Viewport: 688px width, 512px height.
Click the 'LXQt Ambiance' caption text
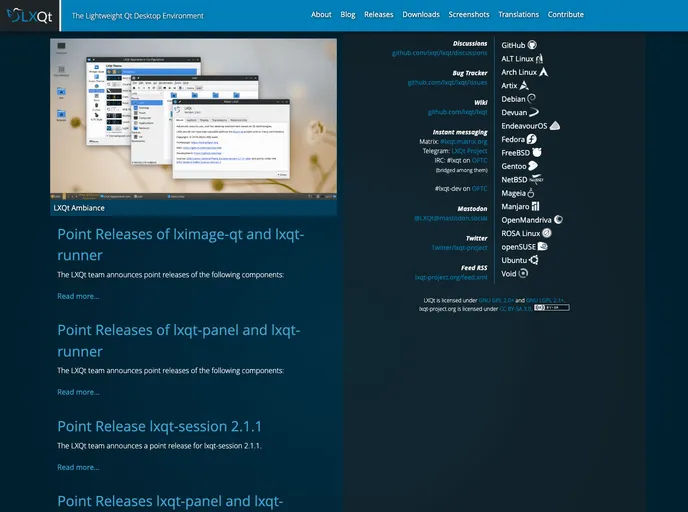79,208
